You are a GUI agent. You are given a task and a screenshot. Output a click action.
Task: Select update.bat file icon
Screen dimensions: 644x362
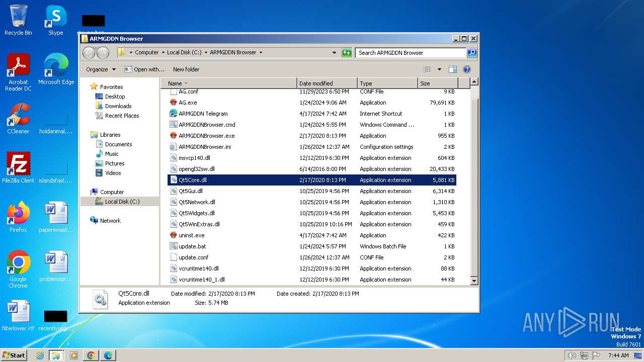(x=174, y=246)
